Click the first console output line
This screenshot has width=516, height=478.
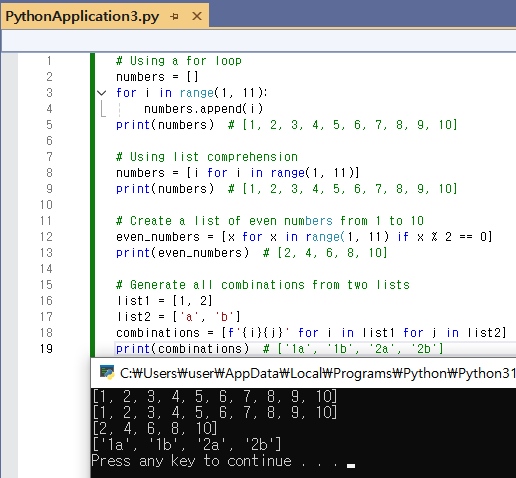point(215,396)
